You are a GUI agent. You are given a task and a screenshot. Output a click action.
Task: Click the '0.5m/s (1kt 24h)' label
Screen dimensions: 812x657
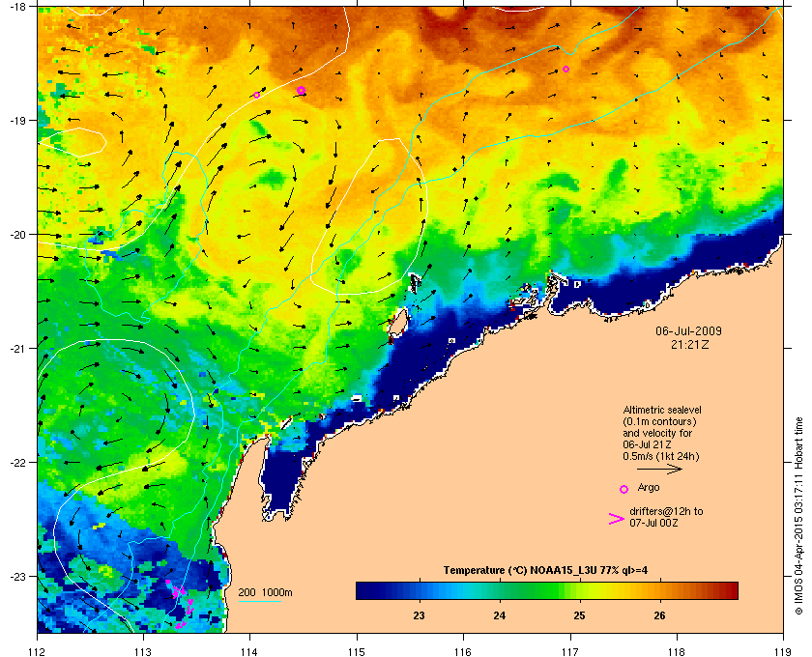point(661,456)
